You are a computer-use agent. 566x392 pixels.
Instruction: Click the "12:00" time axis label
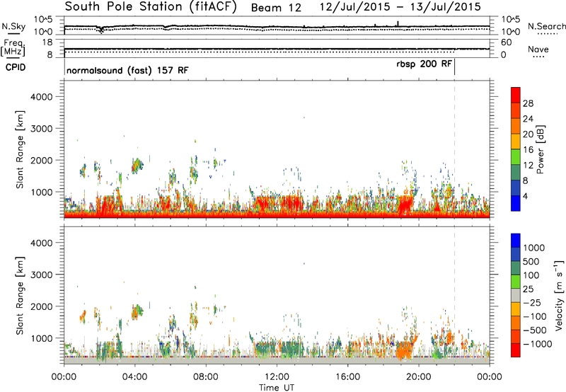(x=277, y=377)
